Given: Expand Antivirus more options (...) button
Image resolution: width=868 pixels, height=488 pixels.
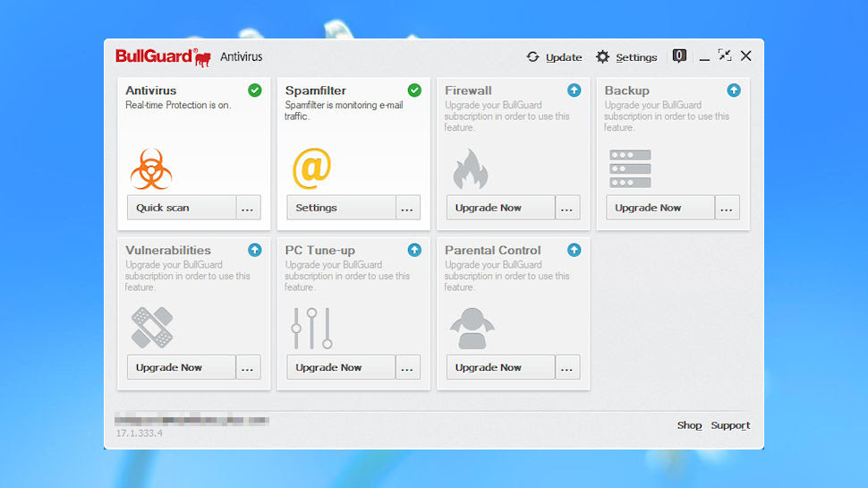Looking at the screenshot, I should tap(248, 208).
